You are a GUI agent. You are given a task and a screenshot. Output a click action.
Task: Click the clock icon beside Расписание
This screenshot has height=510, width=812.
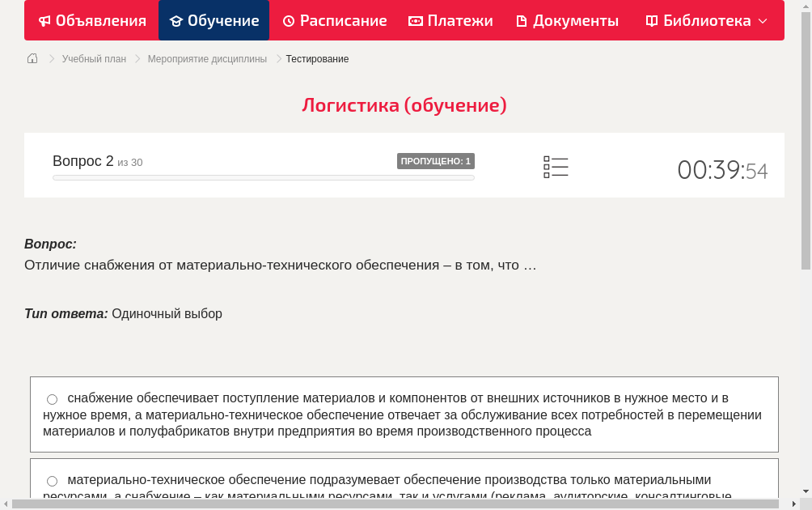coord(288,20)
